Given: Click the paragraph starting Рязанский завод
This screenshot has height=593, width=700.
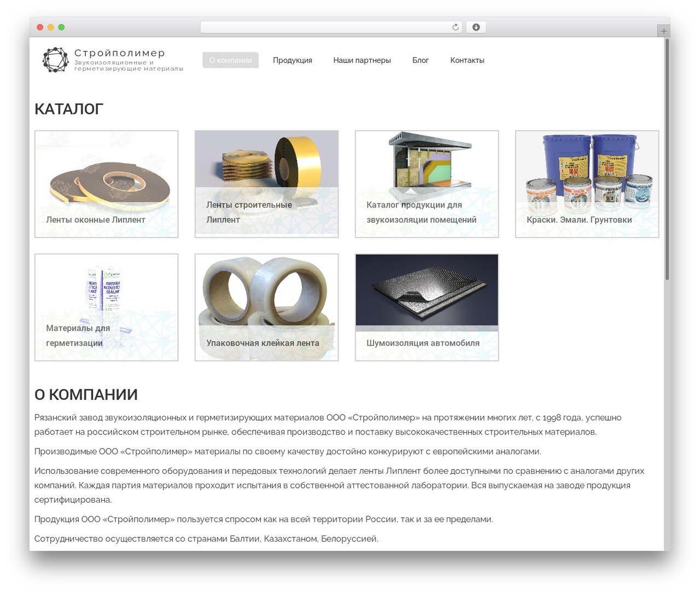Looking at the screenshot, I should click(328, 425).
